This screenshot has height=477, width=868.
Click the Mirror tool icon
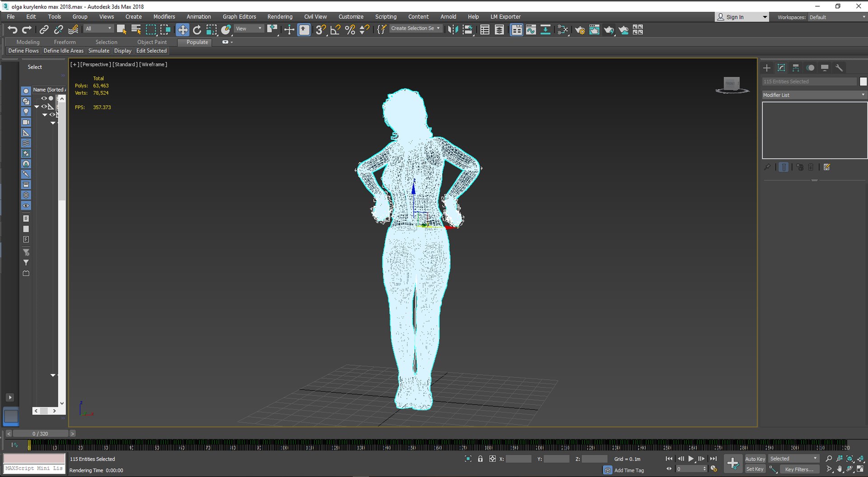(x=453, y=30)
